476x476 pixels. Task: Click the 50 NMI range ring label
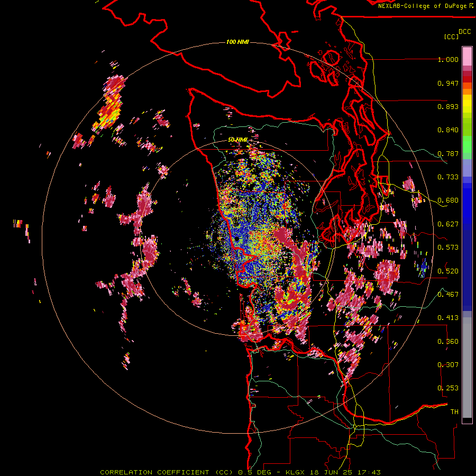click(x=237, y=140)
